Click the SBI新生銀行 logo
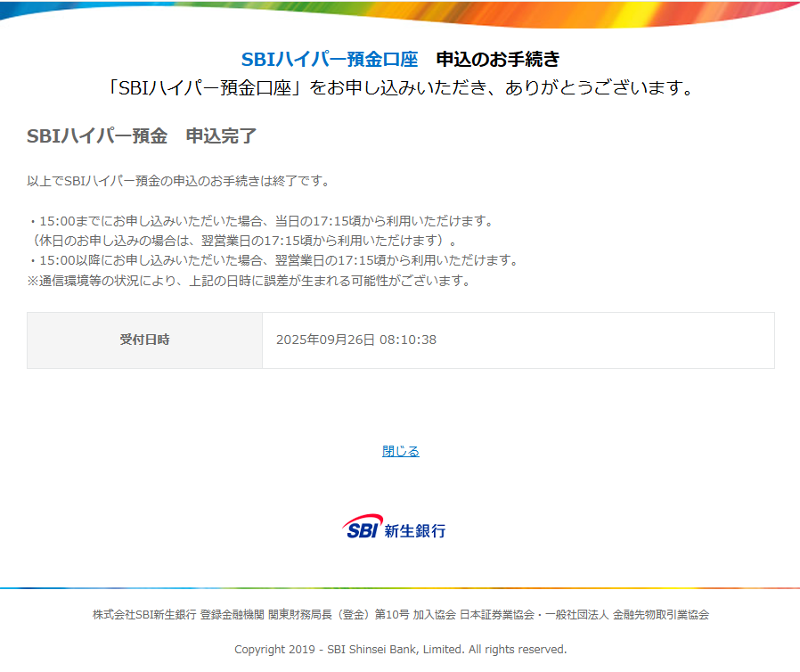The width and height of the screenshot is (800, 672). [394, 527]
